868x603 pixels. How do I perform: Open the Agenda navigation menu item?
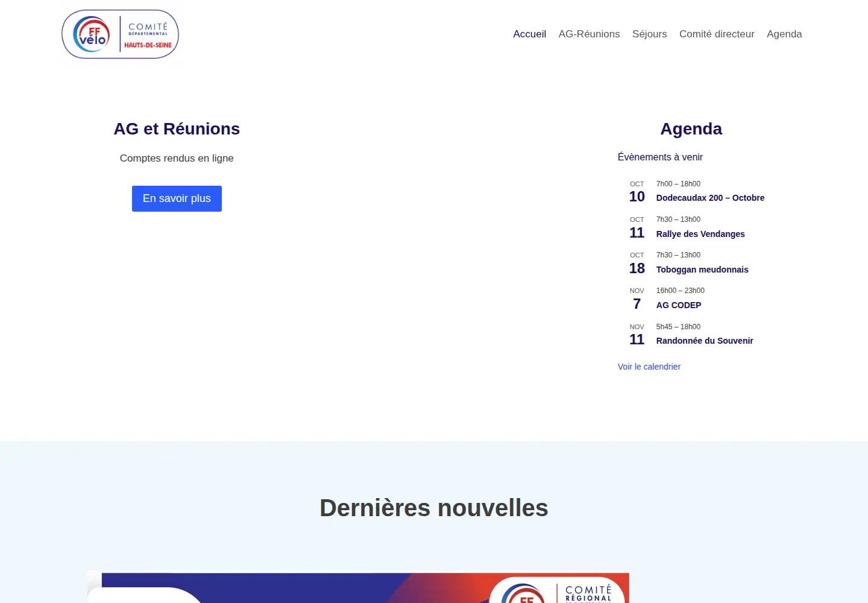pos(784,34)
